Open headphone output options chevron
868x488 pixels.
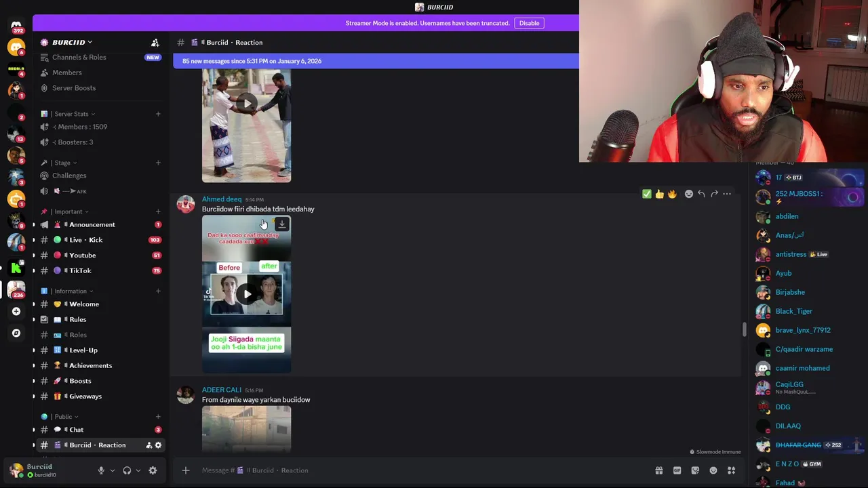tap(138, 470)
